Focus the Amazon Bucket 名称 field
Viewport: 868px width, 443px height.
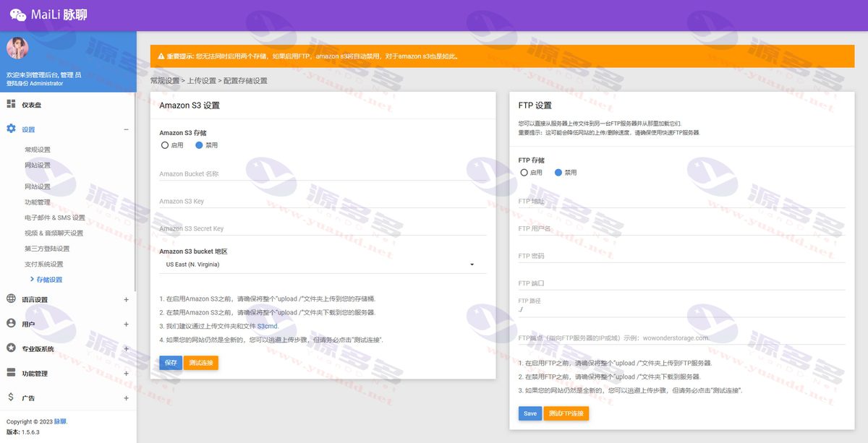(323, 173)
